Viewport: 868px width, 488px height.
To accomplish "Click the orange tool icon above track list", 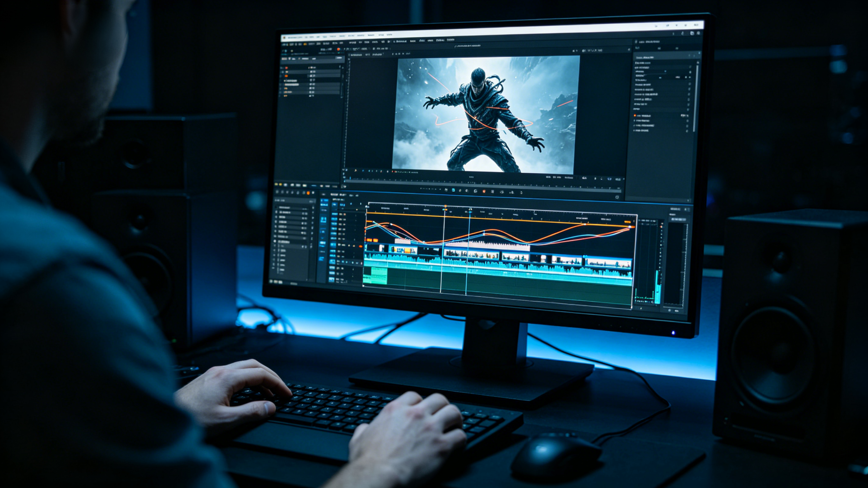I will click(x=308, y=193).
